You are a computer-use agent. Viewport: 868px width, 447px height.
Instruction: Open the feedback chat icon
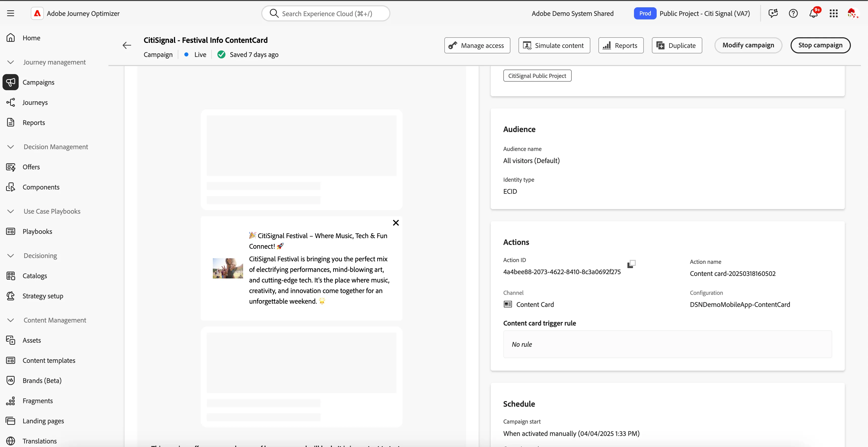pos(773,13)
